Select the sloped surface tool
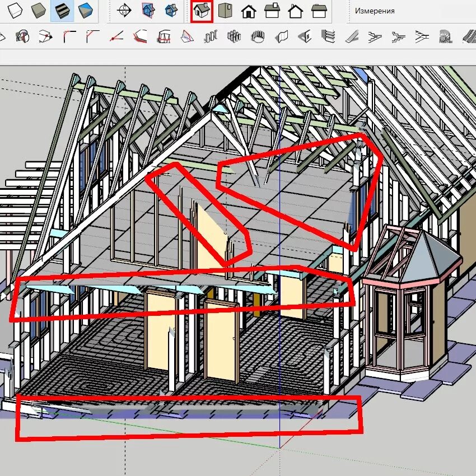 coord(187,37)
